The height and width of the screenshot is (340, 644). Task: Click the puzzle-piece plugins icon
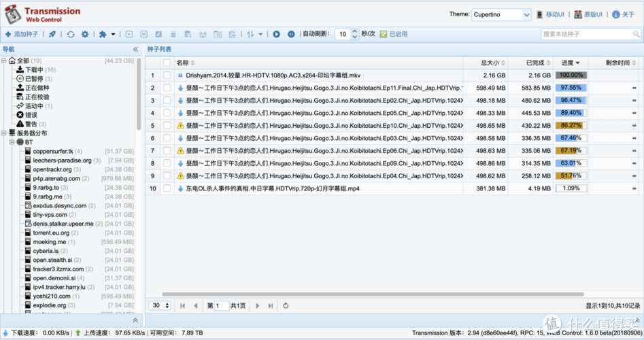(x=103, y=34)
